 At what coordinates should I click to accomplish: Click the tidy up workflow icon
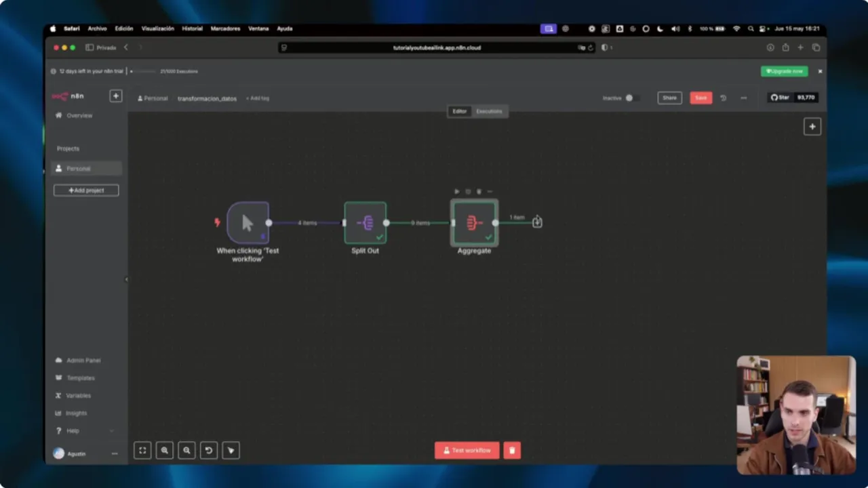click(x=231, y=450)
